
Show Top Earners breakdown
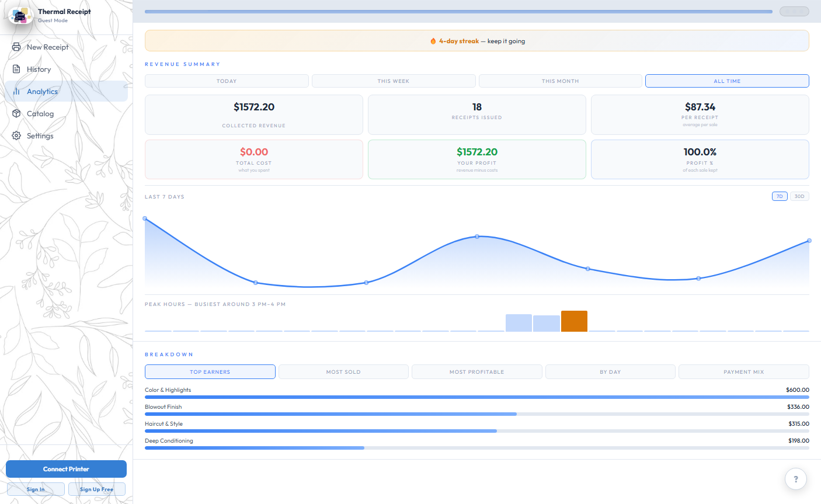pyautogui.click(x=210, y=371)
